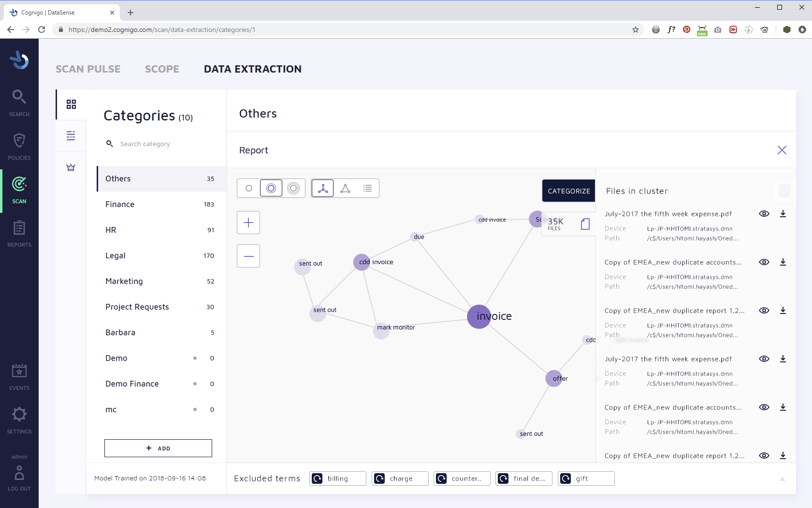Open Settings from the left sidebar
Image resolution: width=812 pixels, height=508 pixels.
click(x=19, y=419)
